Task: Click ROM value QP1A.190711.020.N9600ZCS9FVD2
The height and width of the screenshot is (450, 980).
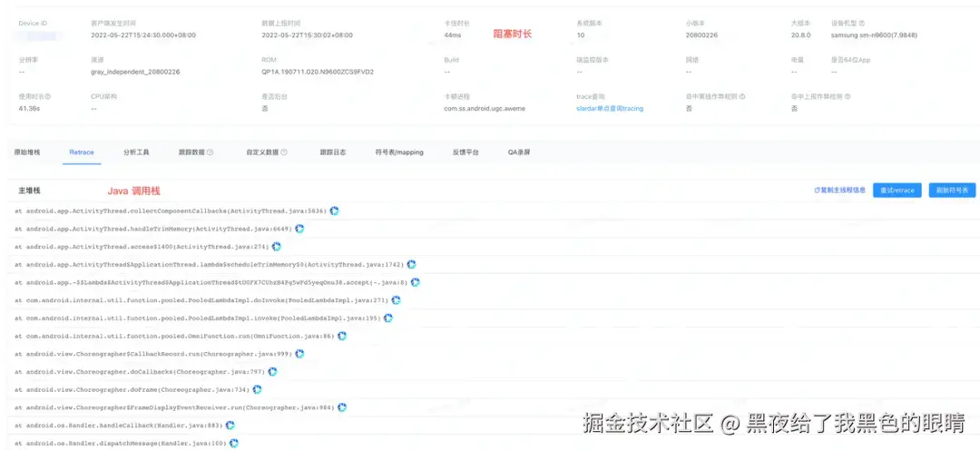Action: 318,72
